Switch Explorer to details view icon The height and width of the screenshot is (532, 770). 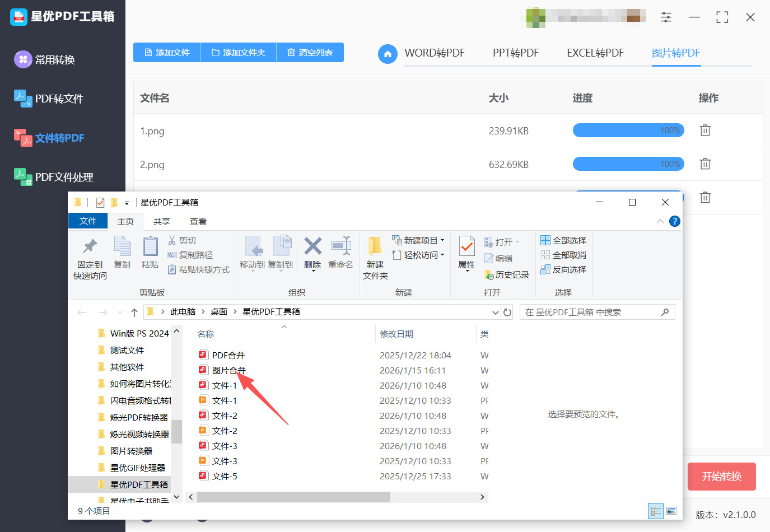[656, 511]
